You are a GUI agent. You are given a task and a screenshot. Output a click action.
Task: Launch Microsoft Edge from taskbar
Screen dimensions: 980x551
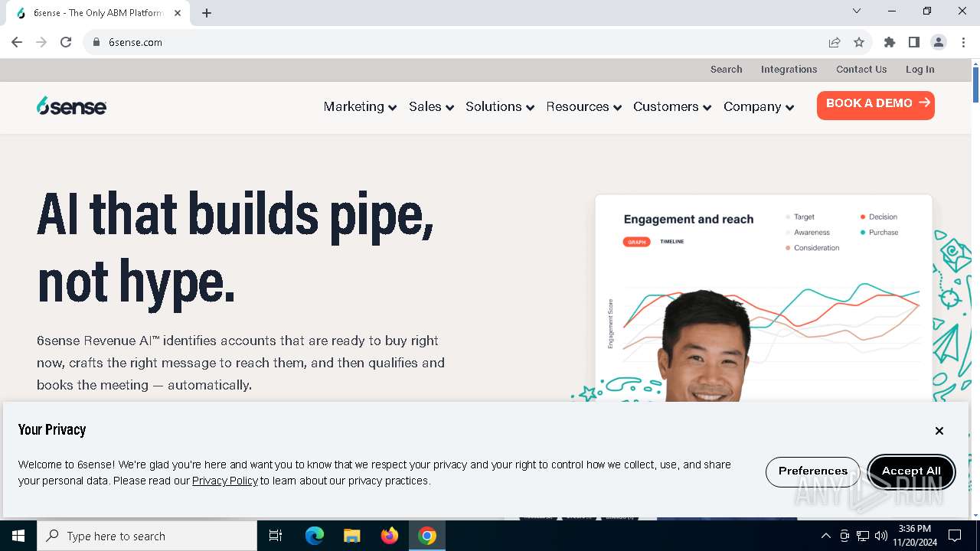[x=315, y=536]
